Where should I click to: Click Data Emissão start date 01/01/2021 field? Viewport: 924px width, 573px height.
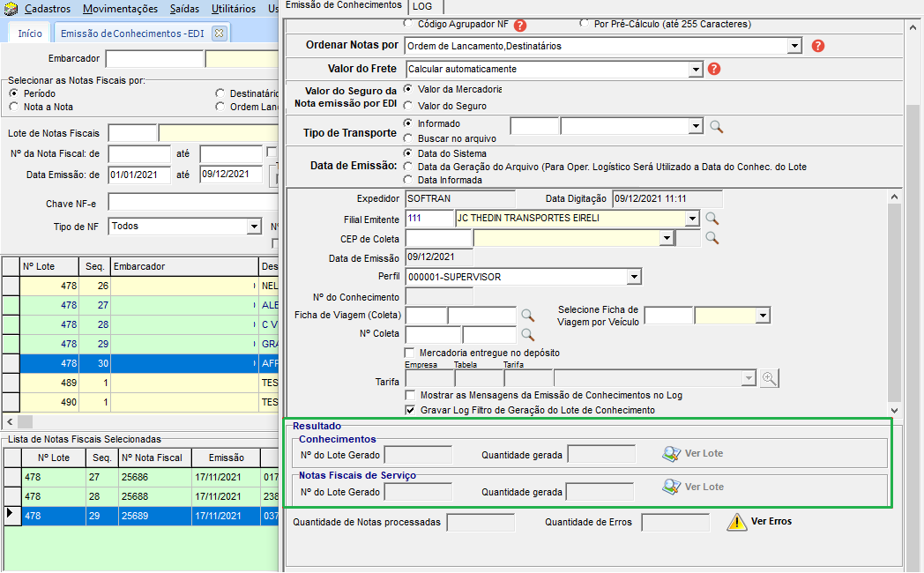[139, 175]
